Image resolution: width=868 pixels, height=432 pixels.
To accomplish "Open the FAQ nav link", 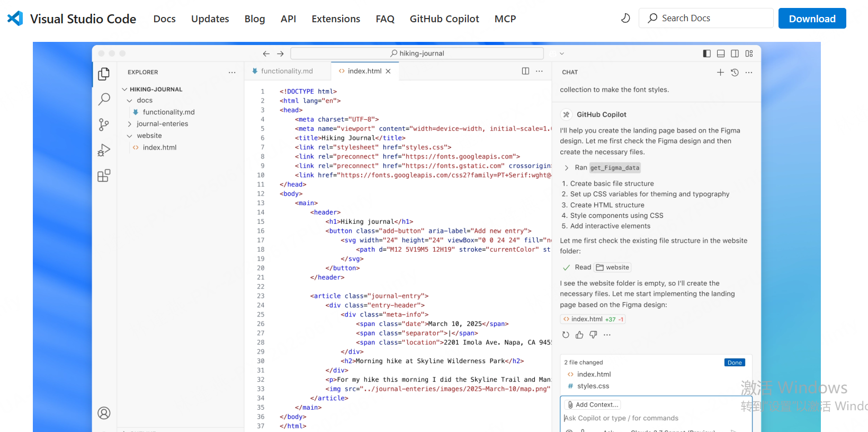I will coord(385,19).
